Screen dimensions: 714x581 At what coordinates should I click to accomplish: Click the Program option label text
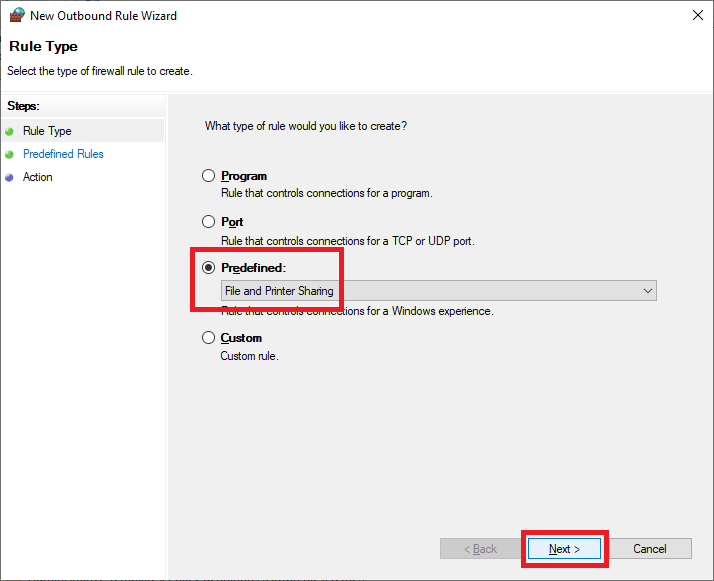(x=244, y=176)
